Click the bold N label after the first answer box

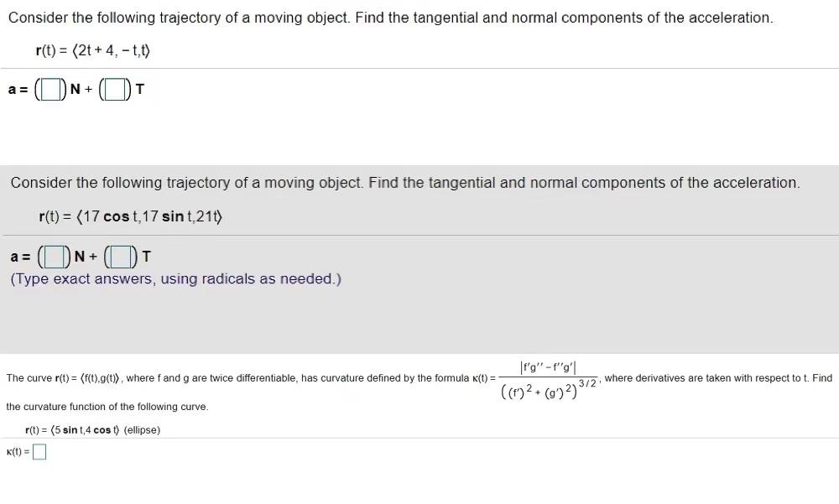(75, 88)
